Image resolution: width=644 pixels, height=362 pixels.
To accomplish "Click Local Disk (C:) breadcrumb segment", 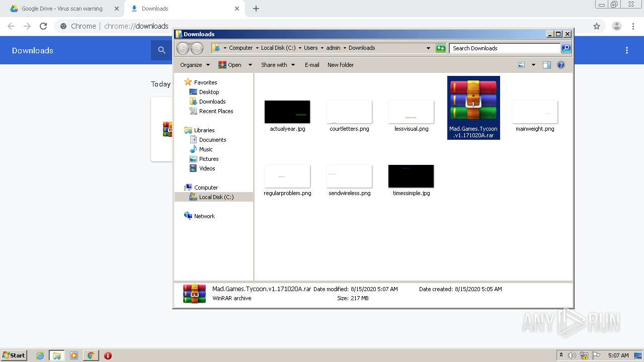I will (278, 48).
